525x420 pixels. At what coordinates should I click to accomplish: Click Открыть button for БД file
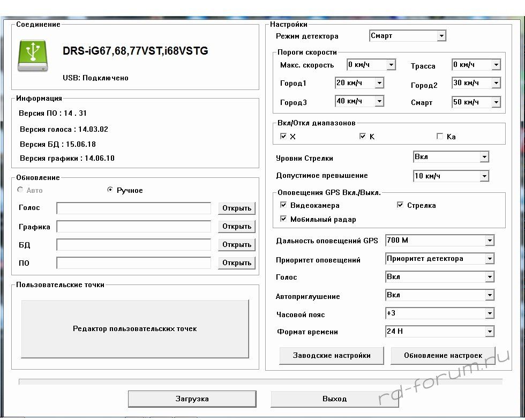[x=237, y=245]
